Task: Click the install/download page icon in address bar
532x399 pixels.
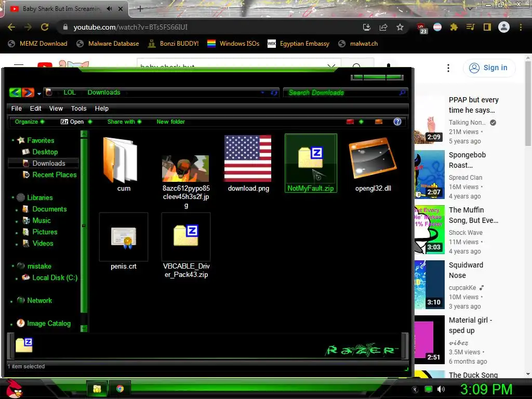Action: [367, 27]
